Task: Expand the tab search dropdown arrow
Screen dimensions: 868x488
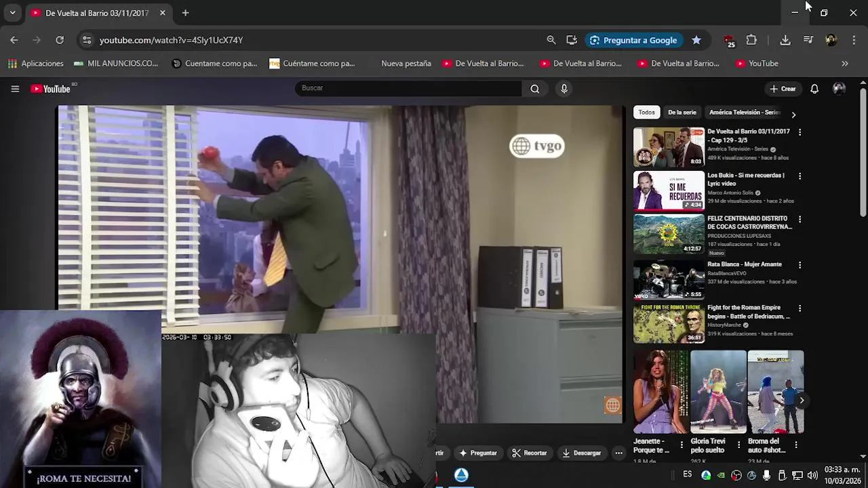Action: click(x=12, y=13)
